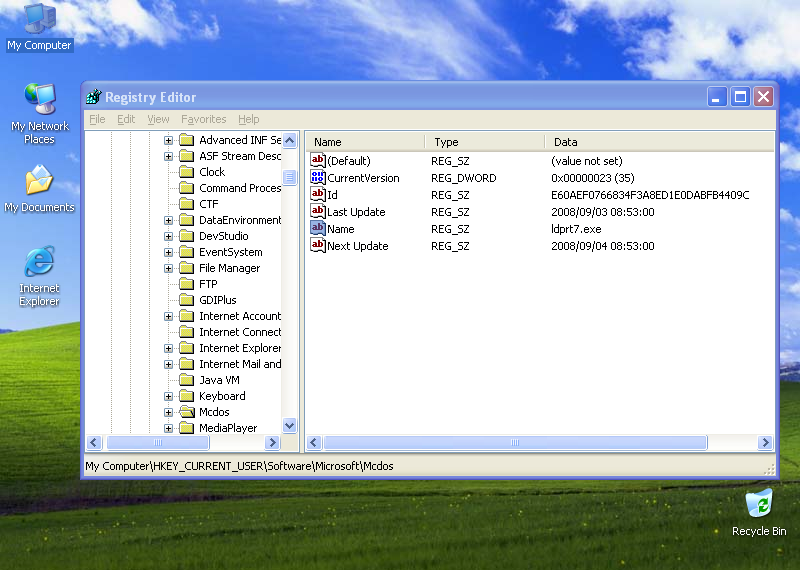
Task: Click the folder icon for Java VM key
Action: pos(187,380)
